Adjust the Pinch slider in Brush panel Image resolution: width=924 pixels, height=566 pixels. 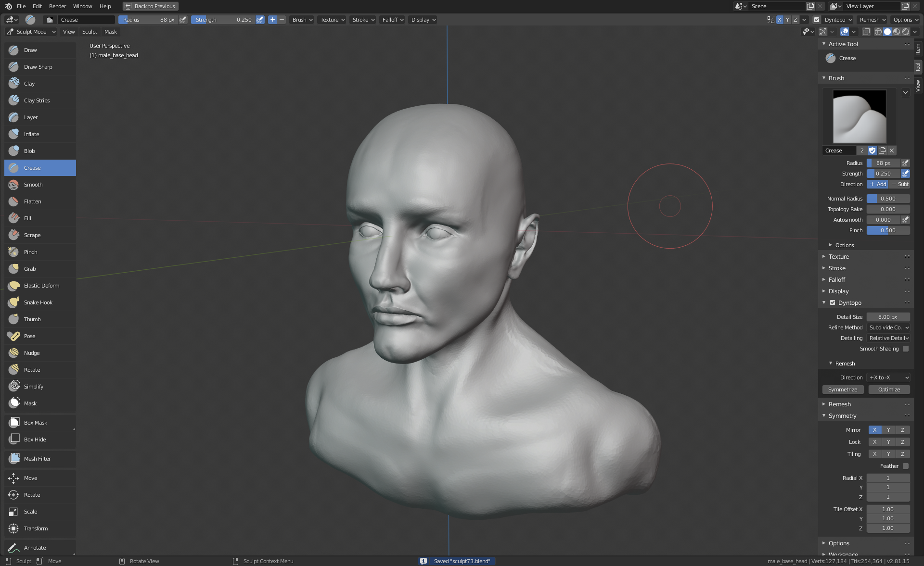tap(888, 230)
